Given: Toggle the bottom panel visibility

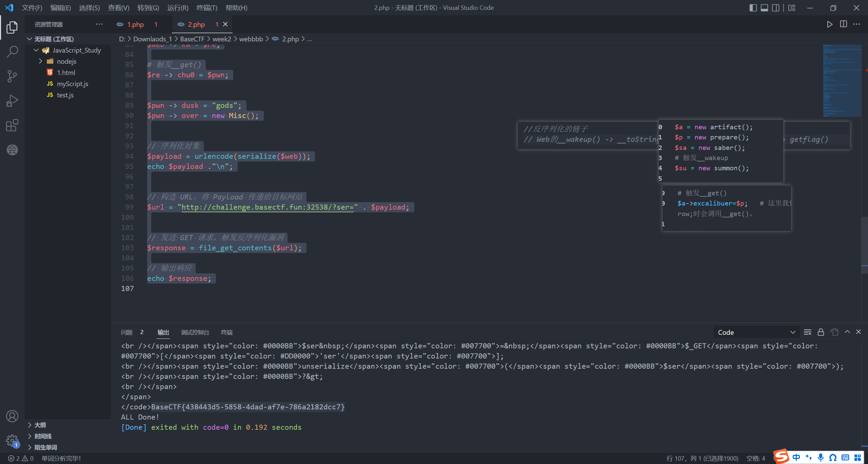Looking at the screenshot, I should [764, 8].
